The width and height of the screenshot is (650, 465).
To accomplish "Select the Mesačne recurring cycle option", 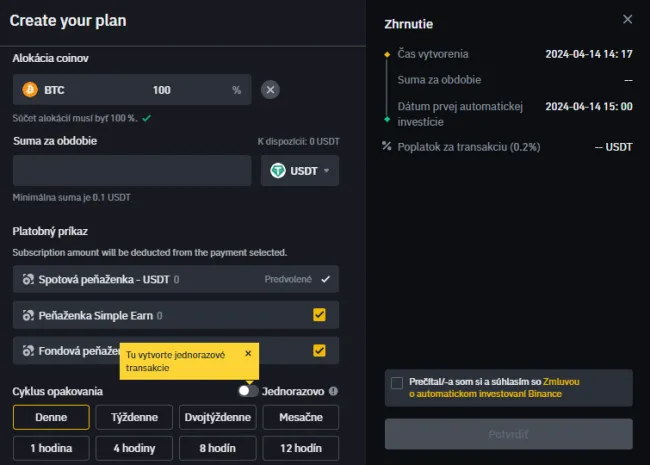I will tap(300, 417).
